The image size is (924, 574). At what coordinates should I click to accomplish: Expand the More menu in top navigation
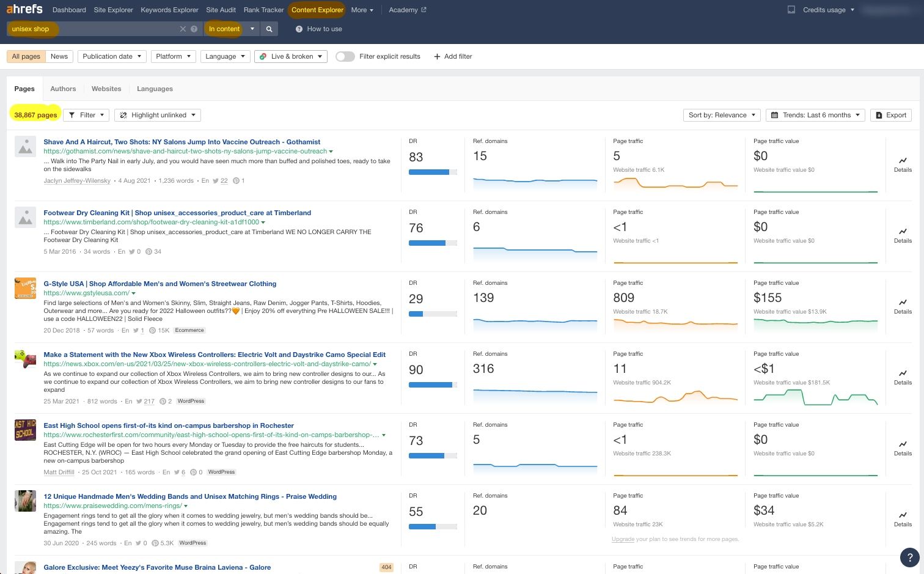[x=362, y=10]
